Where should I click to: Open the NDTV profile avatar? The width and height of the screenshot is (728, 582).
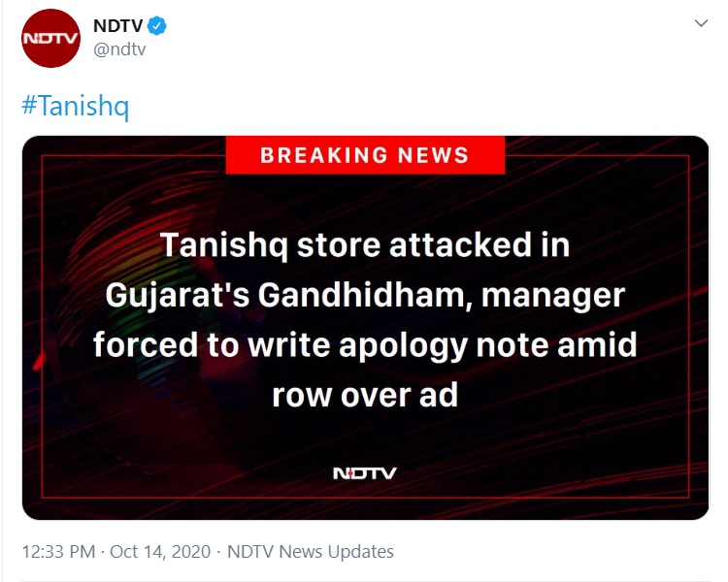(50, 38)
